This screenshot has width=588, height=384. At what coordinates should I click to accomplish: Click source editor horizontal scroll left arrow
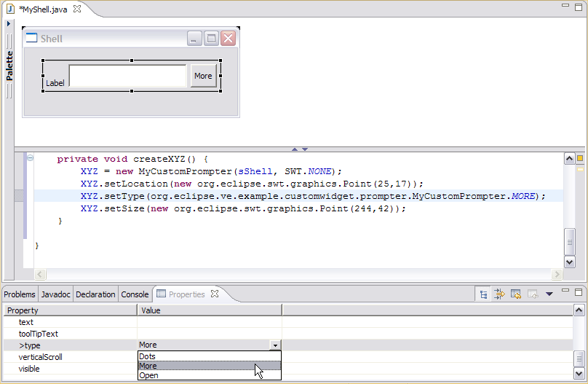pos(40,275)
